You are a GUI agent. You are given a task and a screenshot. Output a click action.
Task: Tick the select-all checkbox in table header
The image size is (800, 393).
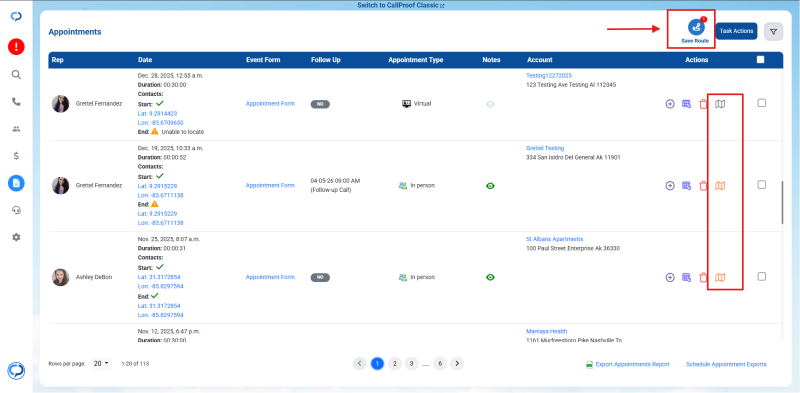point(761,60)
